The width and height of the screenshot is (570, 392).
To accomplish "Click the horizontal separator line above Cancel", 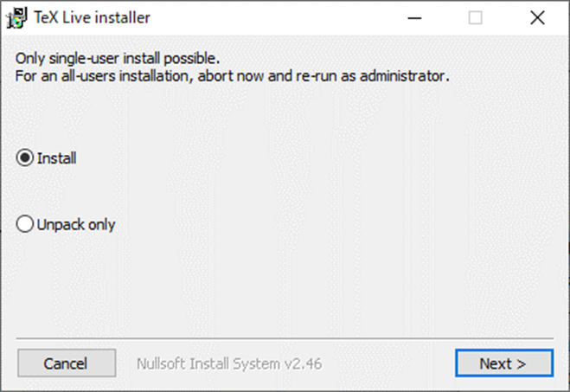I will pyautogui.click(x=285, y=338).
